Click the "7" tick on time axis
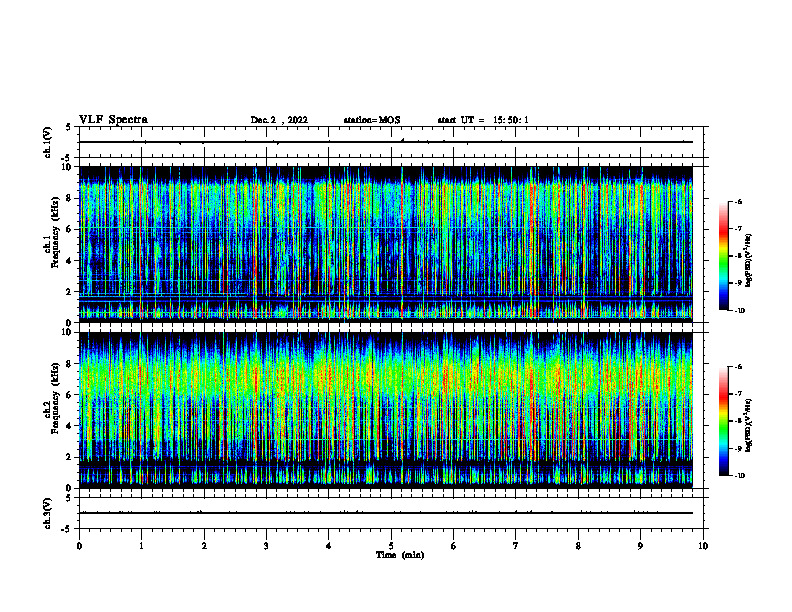792x612 pixels. click(x=516, y=546)
